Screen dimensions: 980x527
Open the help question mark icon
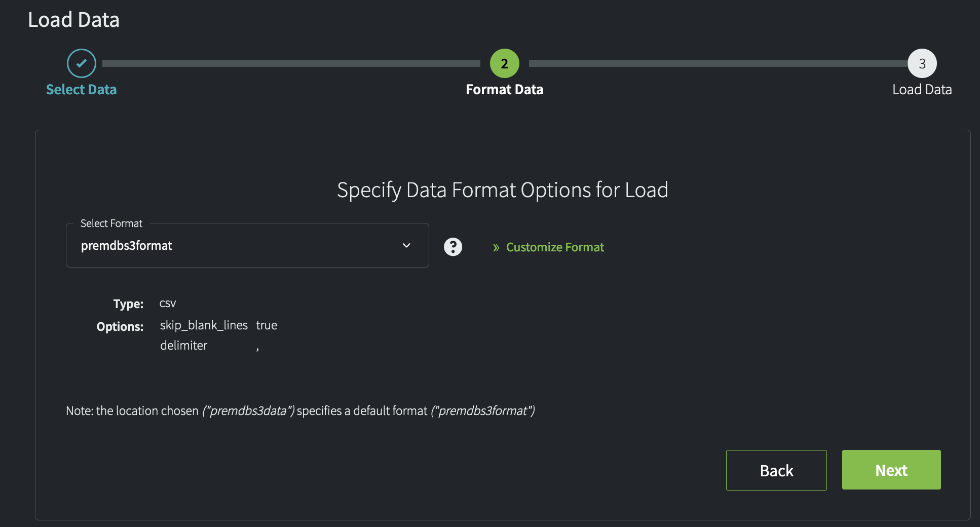(x=453, y=247)
